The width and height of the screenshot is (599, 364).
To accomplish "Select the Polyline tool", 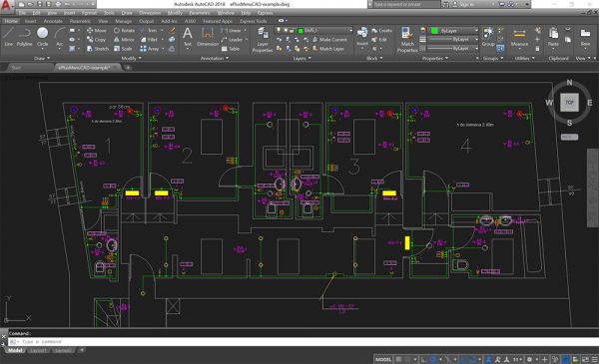I will (x=24, y=37).
